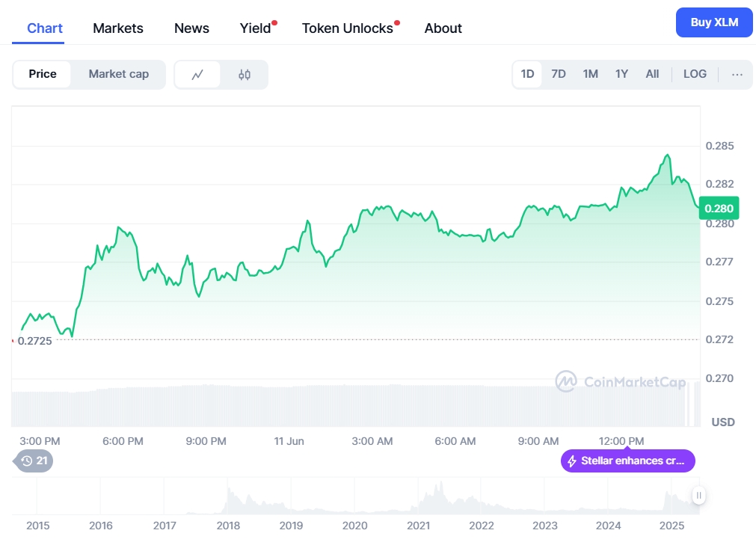
Task: Click the 9:00 AM time axis label
Action: pyautogui.click(x=538, y=441)
